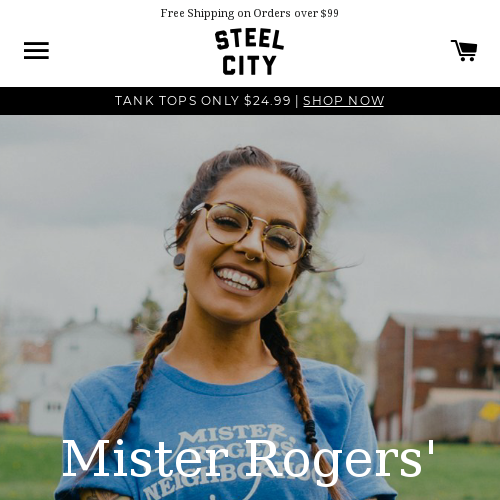Click the Steel City logo

(x=249, y=52)
